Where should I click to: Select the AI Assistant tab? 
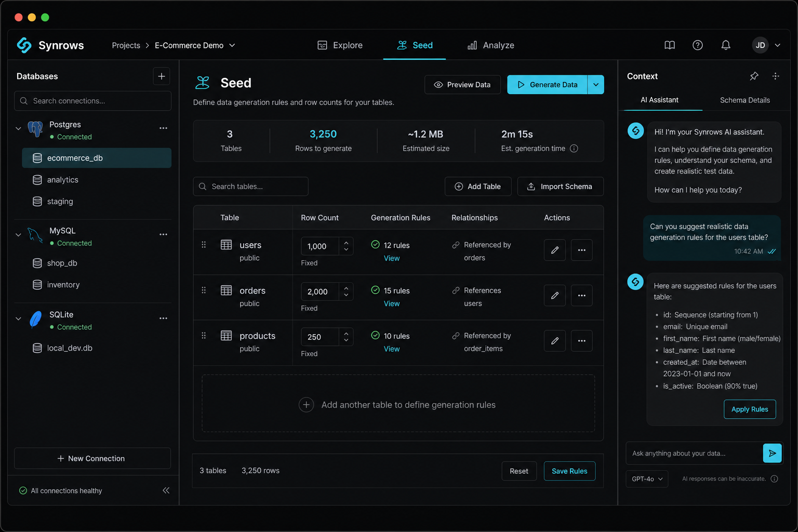tap(659, 100)
